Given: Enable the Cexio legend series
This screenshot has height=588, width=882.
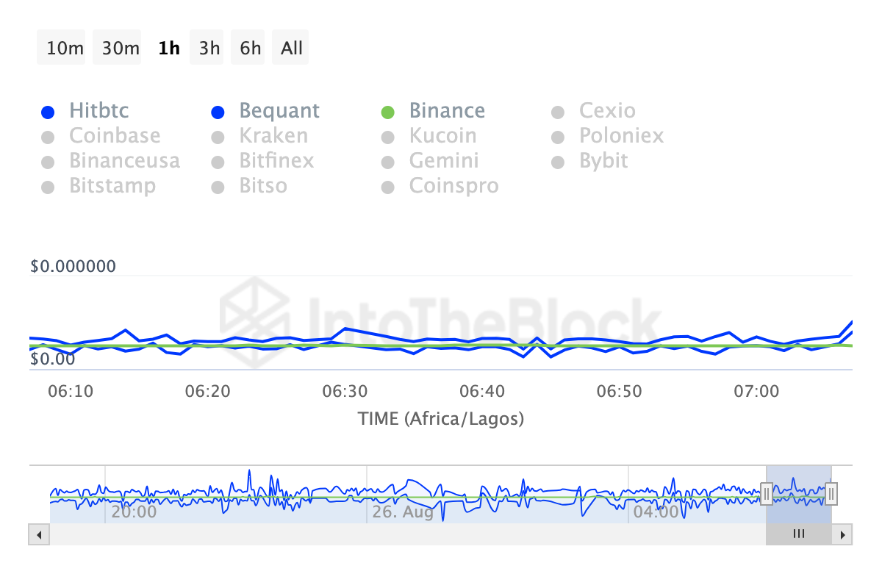Looking at the screenshot, I should click(607, 111).
